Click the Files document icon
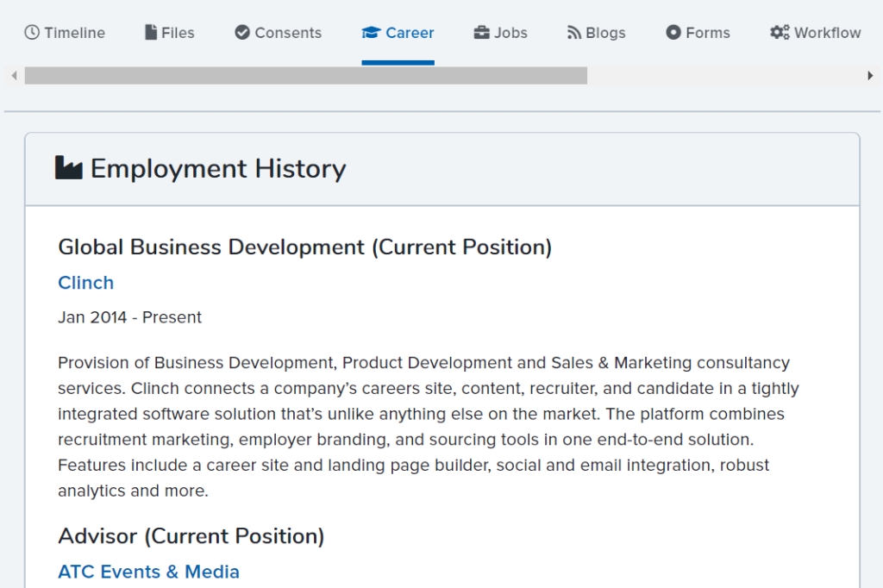Viewport: 883px width, 588px height. click(x=151, y=33)
